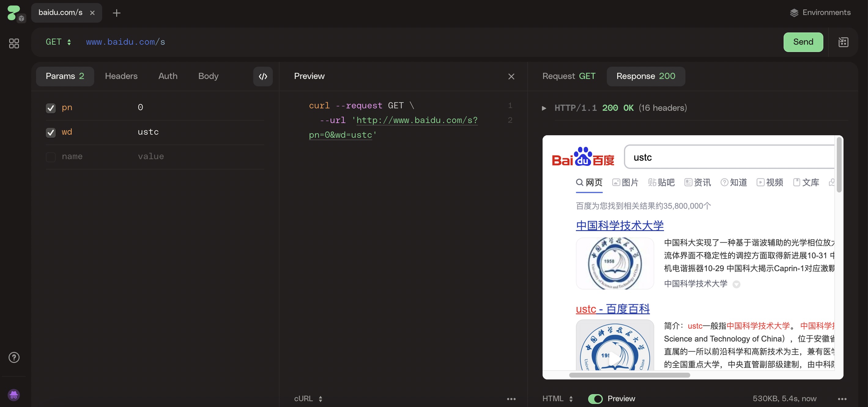Select the 知道 tab in Baidu
The image size is (868, 407).
click(x=733, y=182)
